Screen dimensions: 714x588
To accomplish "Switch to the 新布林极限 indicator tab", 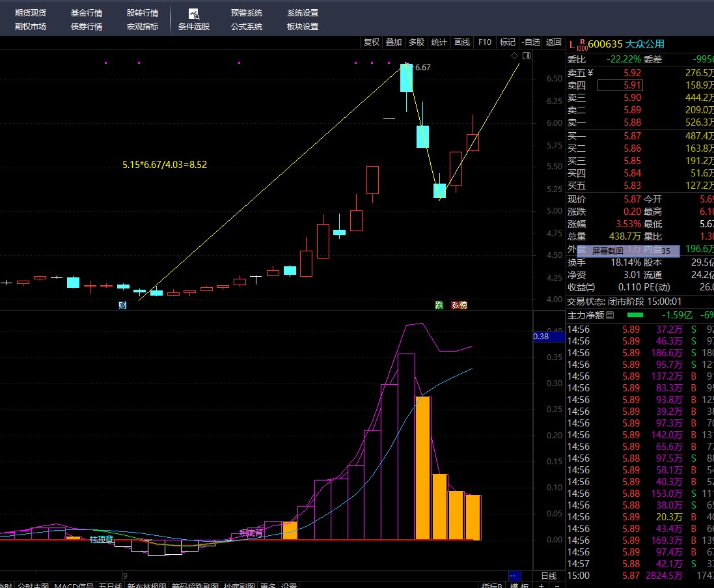I will click(146, 585).
